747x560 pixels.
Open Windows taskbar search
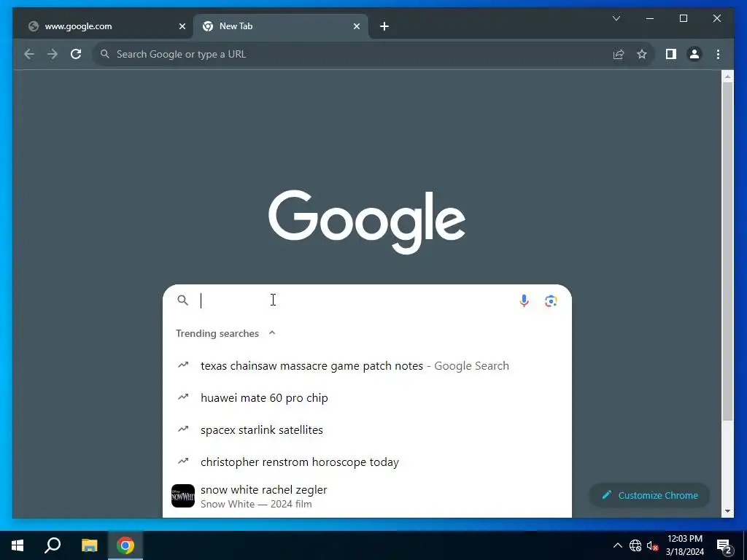click(53, 545)
